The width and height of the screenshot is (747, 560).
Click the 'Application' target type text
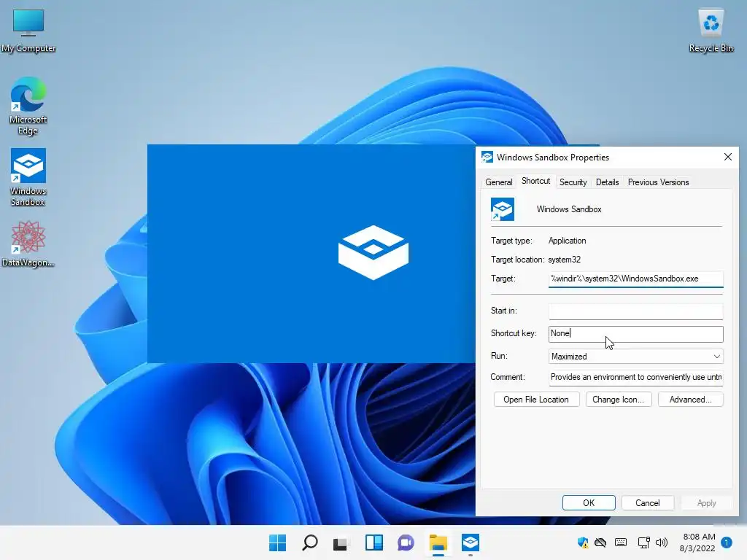(567, 241)
